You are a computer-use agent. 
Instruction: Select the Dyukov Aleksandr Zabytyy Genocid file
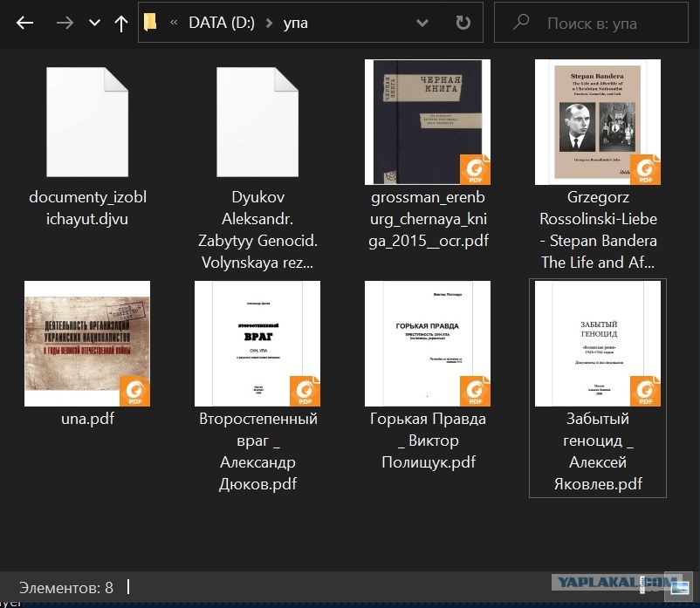[x=257, y=122]
